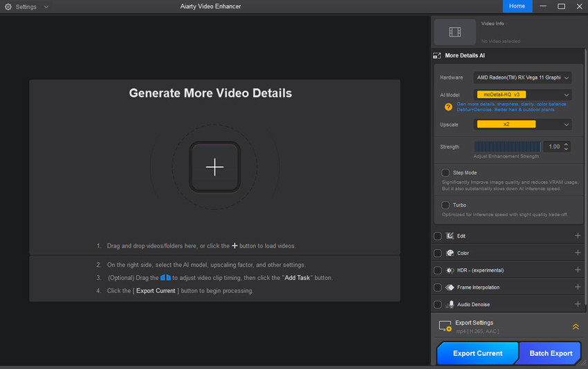Go to the Home tab
The image size is (588, 369).
[x=517, y=6]
